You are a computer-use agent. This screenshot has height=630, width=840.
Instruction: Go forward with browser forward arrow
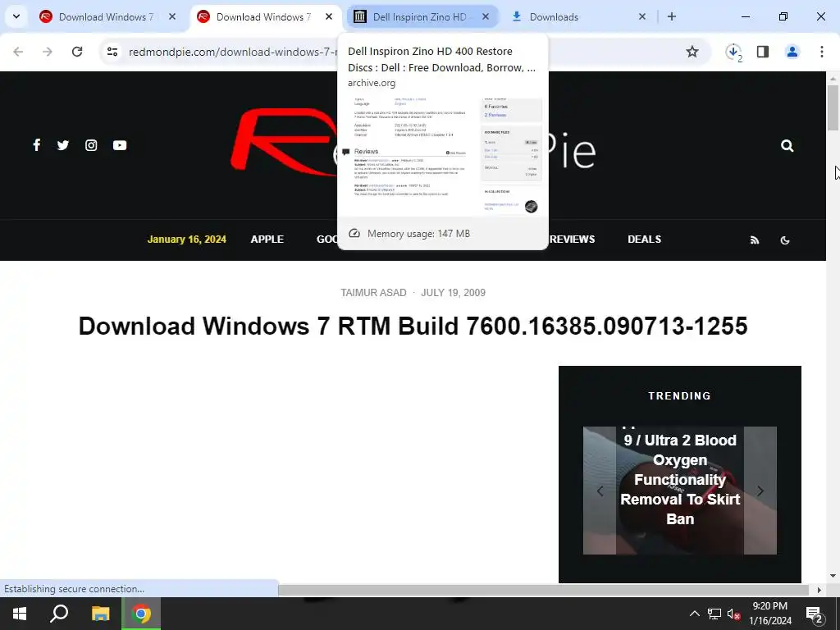pos(48,52)
